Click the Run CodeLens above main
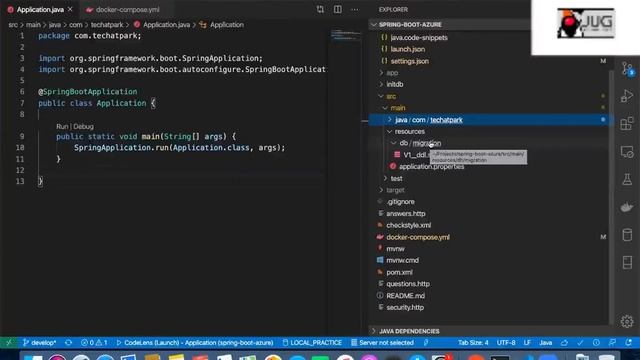 (62, 127)
